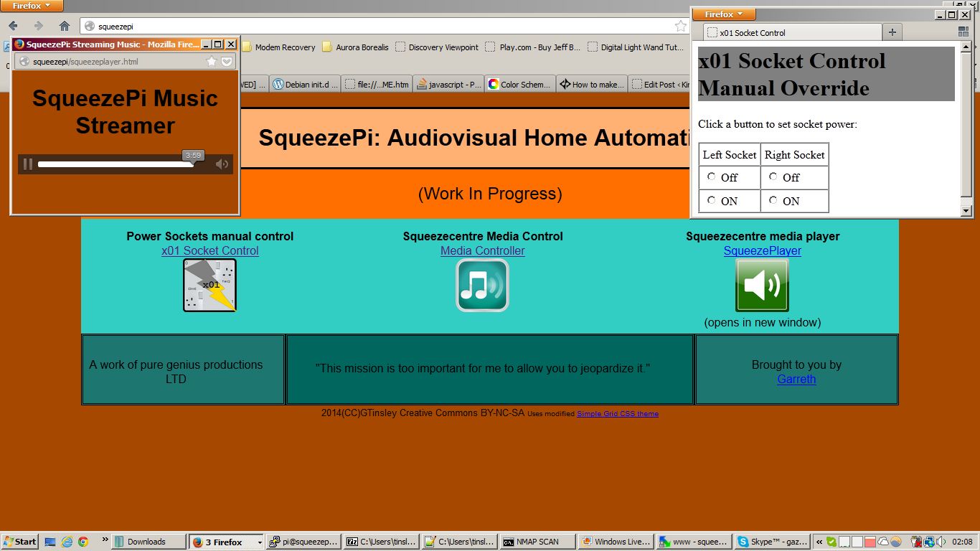
Task: Click the green SqueezePlayer speaker icon
Action: point(762,286)
